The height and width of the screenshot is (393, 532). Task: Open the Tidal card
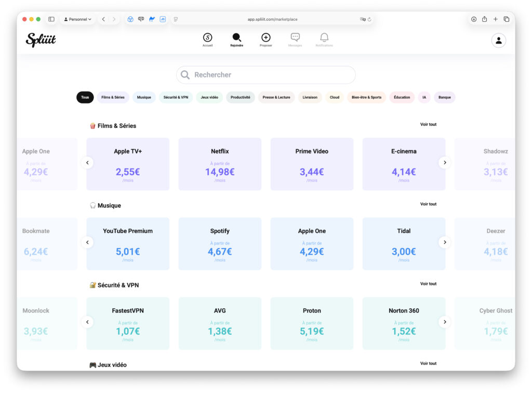click(x=404, y=244)
